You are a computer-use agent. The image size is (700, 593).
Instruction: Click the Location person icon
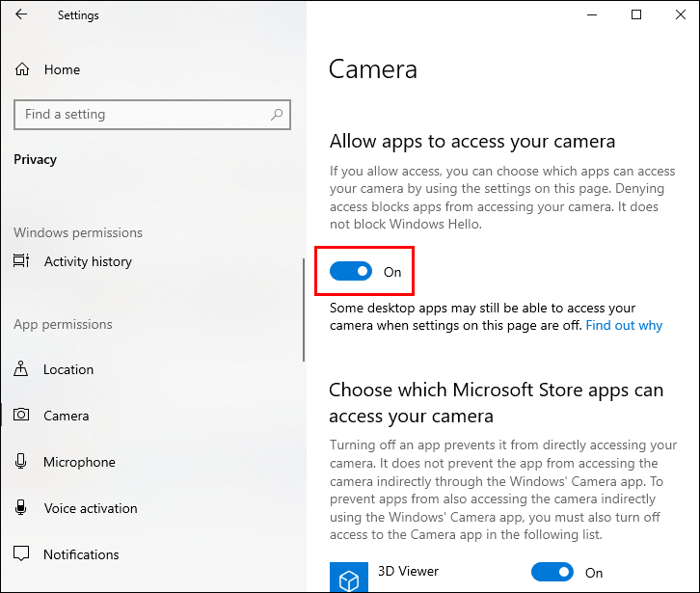pos(21,369)
